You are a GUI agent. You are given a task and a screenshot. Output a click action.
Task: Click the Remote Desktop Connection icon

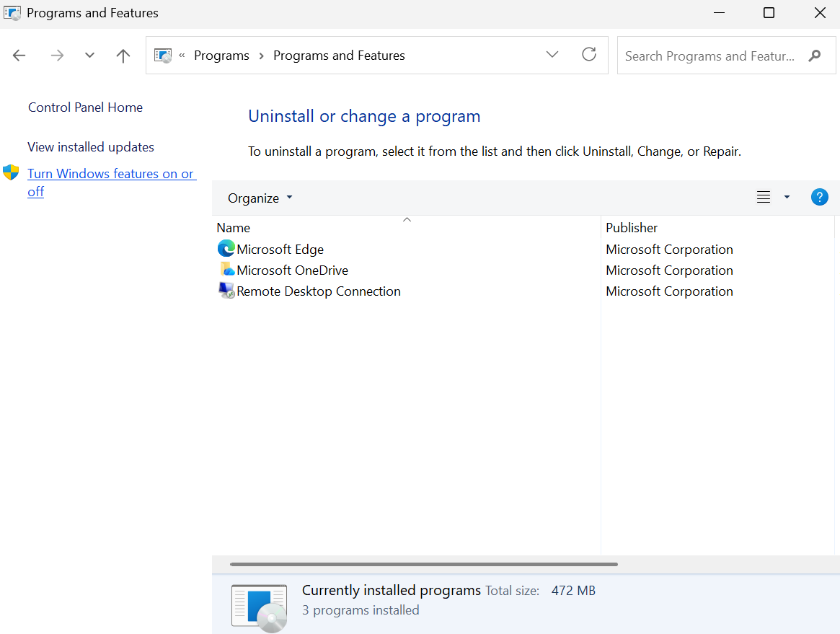tap(226, 291)
